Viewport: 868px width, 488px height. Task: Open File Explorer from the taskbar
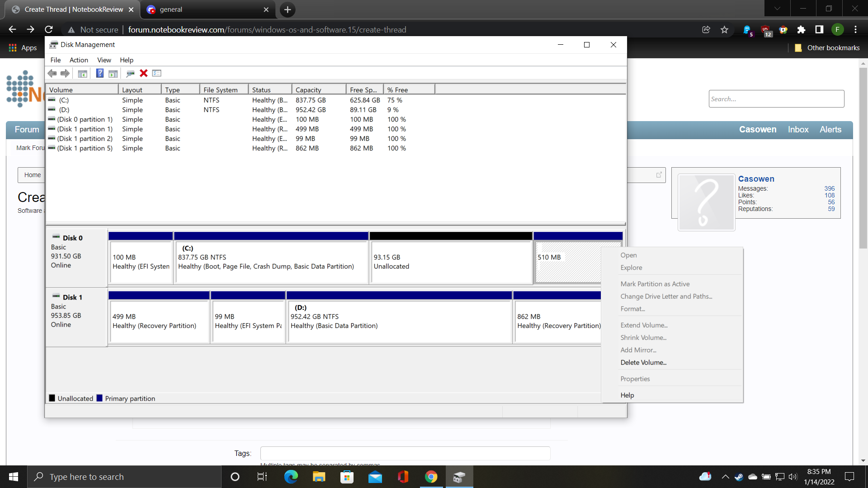319,477
